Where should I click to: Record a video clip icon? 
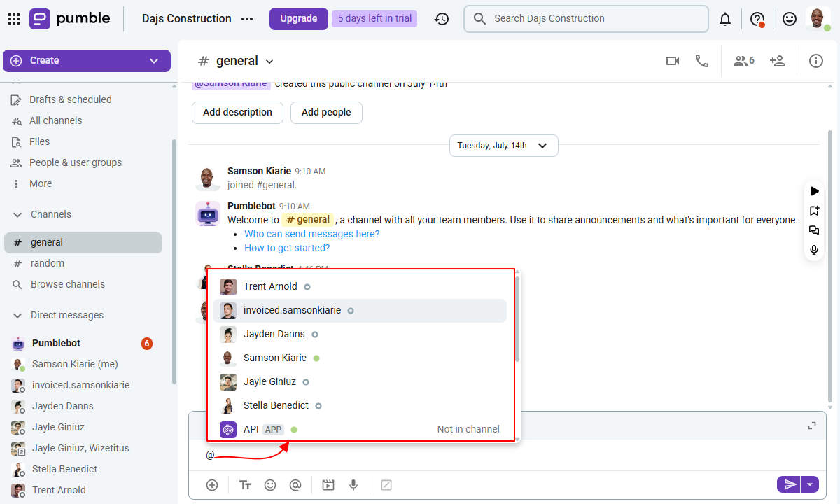[328, 485]
